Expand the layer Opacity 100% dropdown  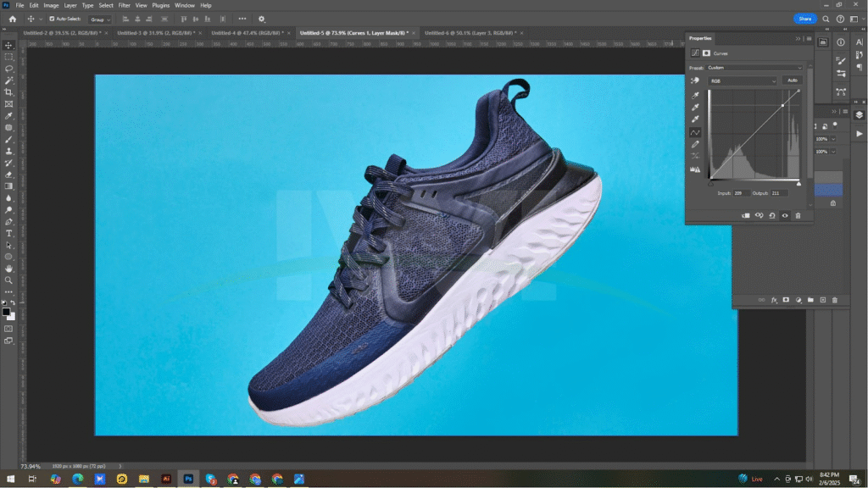(833, 139)
